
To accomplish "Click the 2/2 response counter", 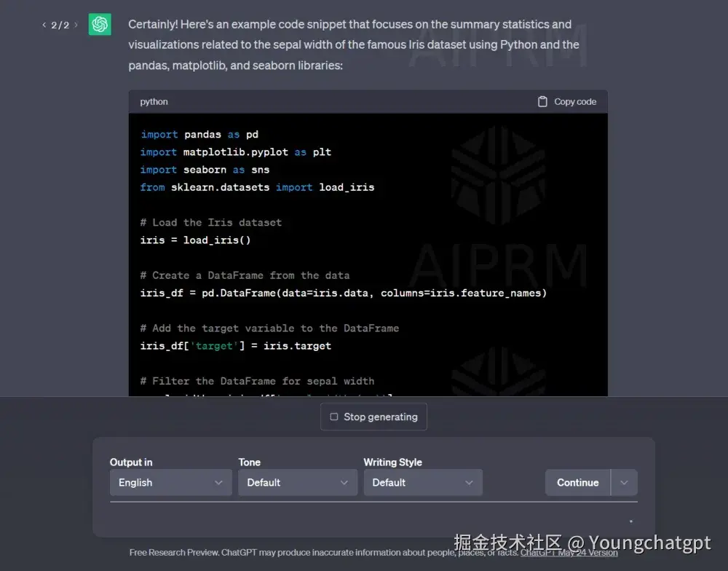I will 60,24.
